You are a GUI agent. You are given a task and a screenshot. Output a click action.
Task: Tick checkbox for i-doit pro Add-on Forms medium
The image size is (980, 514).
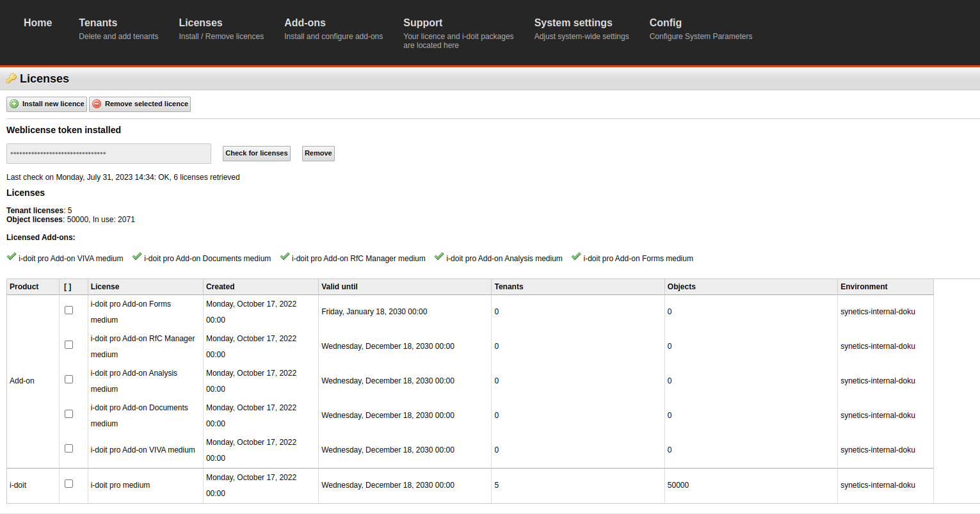[x=68, y=310]
